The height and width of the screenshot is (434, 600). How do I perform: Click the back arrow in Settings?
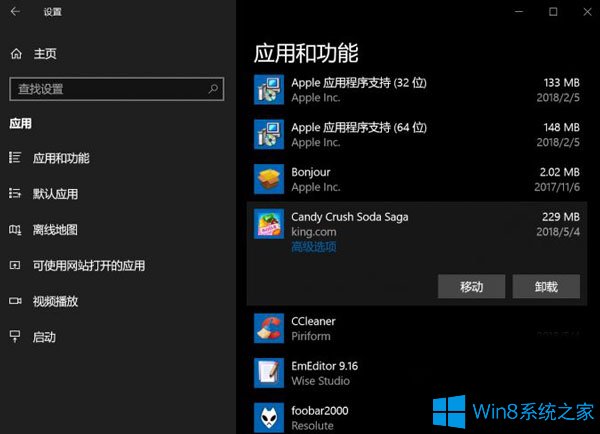click(x=15, y=11)
